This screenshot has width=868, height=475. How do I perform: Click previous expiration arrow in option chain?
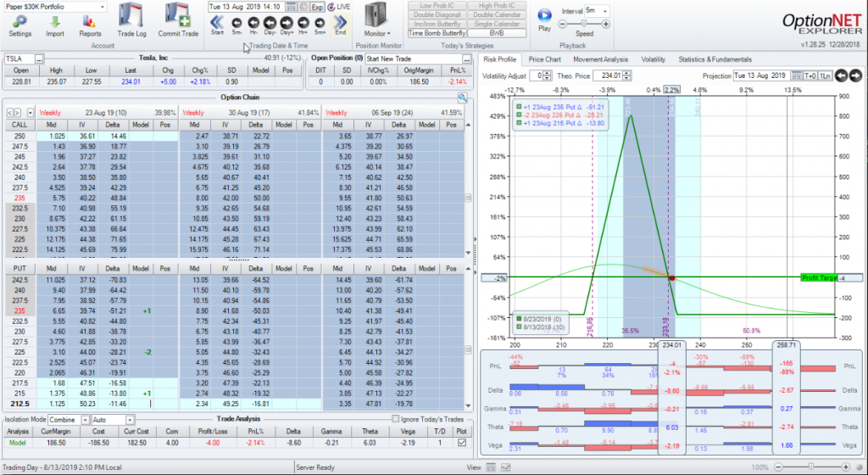10,113
